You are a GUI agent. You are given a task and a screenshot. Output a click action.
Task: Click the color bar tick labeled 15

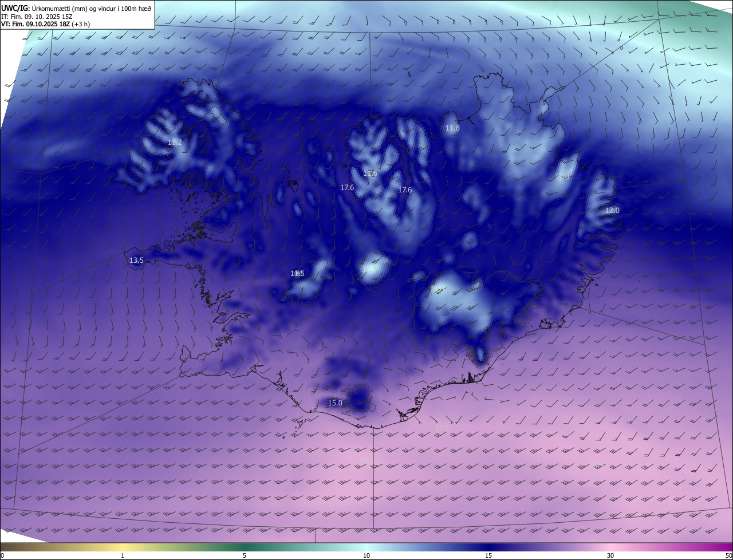[x=488, y=555]
